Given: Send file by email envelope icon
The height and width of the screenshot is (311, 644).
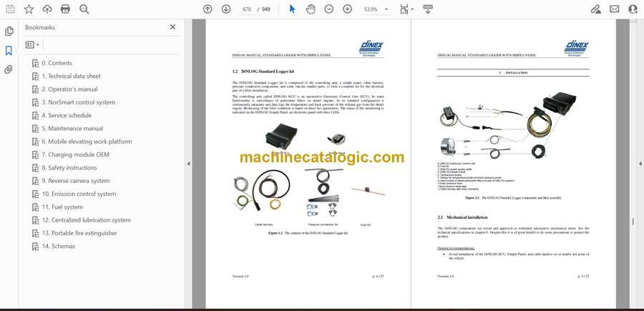Looking at the screenshot, I should point(615,9).
